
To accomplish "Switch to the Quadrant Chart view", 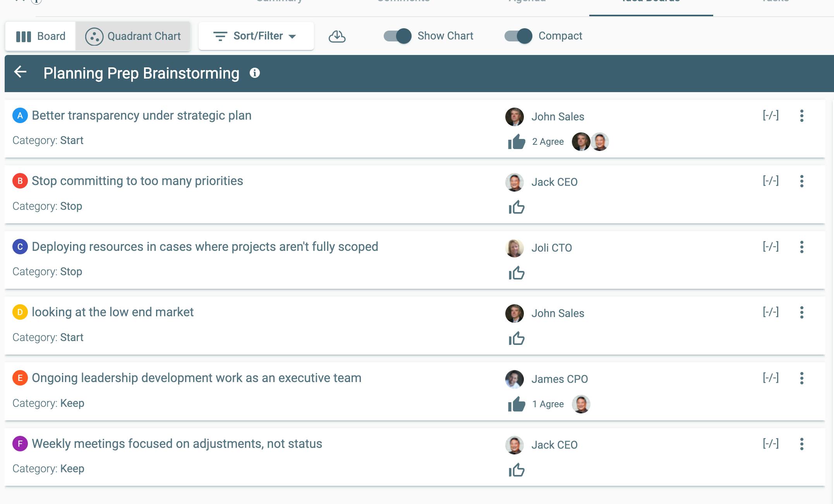I will tap(133, 36).
